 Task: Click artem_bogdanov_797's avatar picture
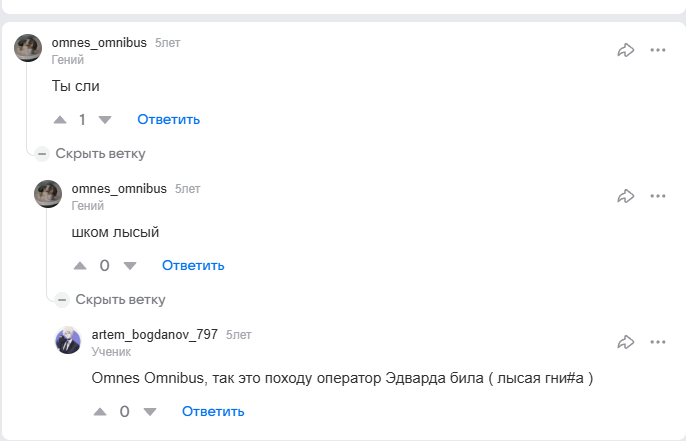click(68, 340)
